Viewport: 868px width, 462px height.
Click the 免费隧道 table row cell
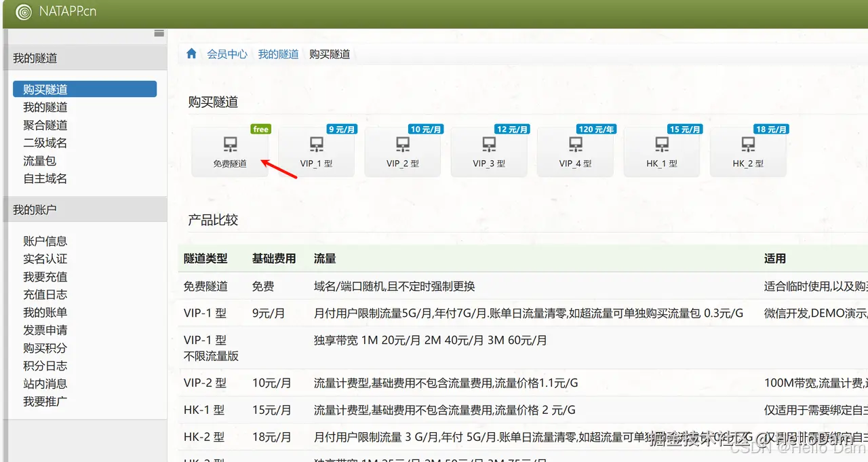[205, 286]
